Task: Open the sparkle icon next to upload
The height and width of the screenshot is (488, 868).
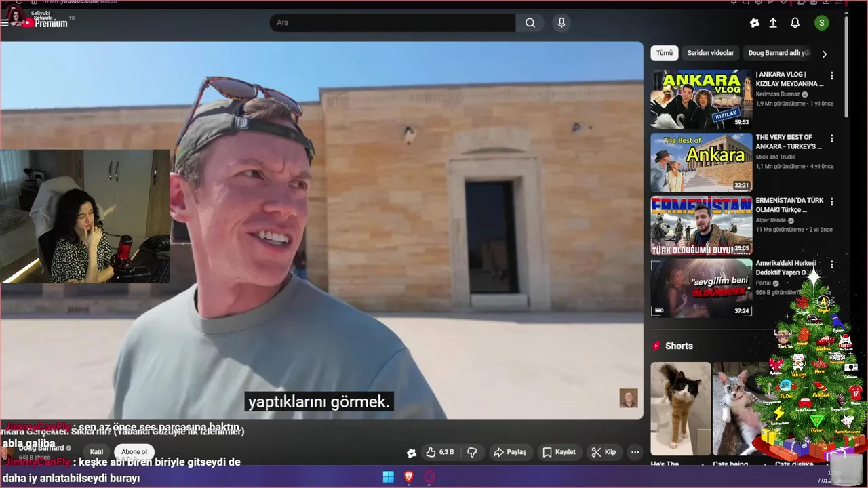Action: [x=755, y=23]
